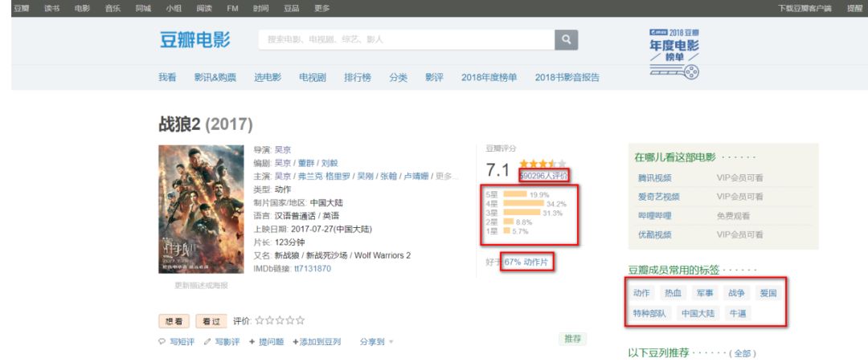The height and width of the screenshot is (362, 868).
Task: Open the 影评 tab
Action: point(434,77)
